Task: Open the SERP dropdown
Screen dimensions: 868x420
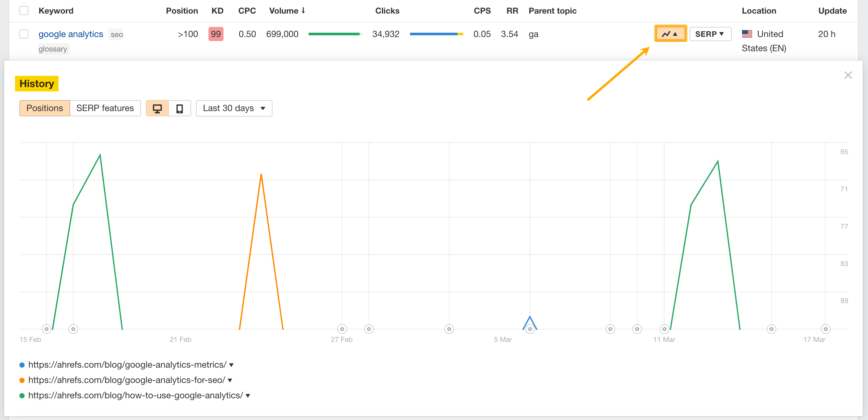Action: 710,34
